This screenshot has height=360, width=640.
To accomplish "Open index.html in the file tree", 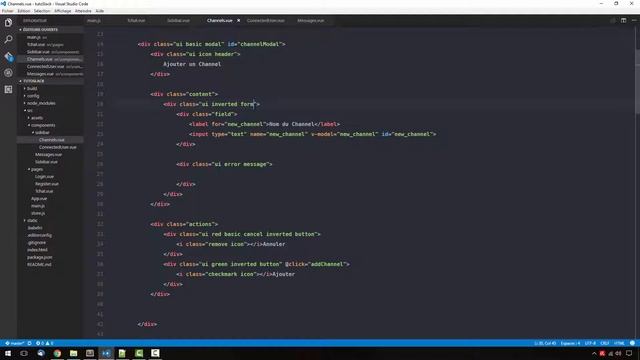I will pos(37,250).
